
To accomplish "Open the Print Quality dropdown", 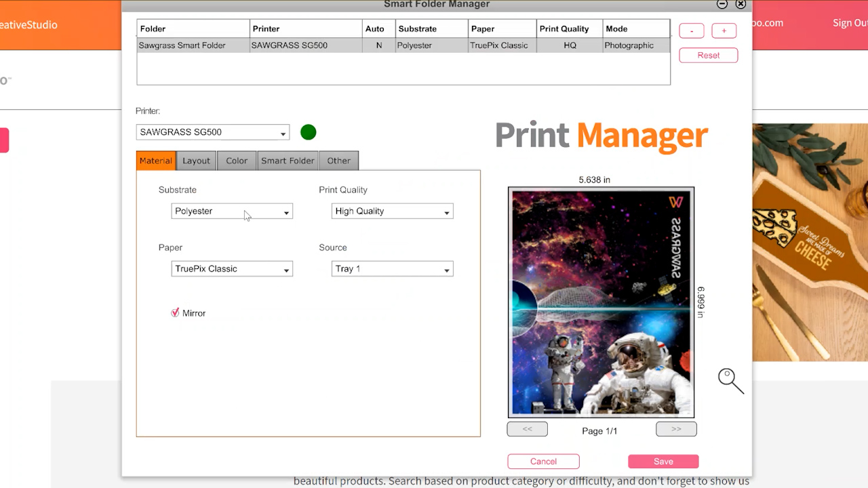I will point(392,211).
